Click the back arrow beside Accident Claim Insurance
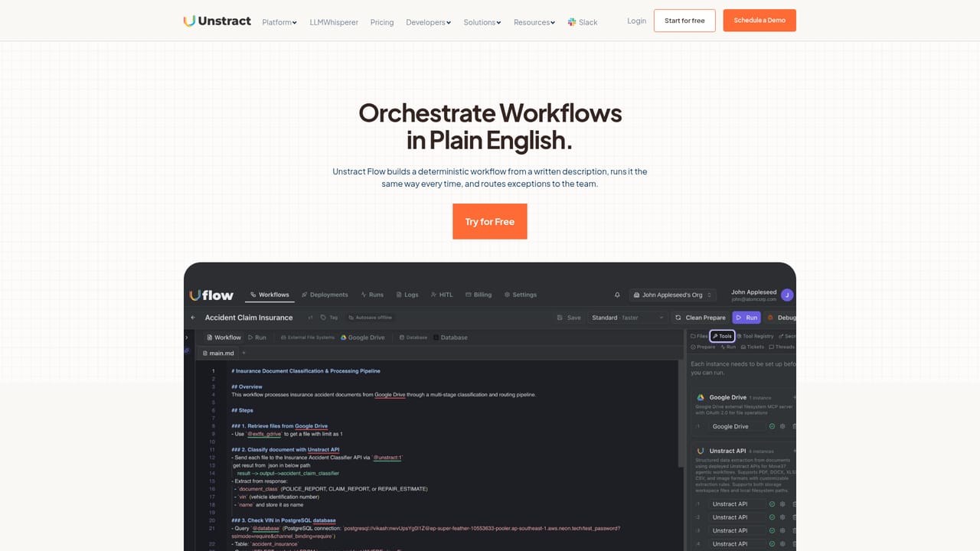Image resolution: width=980 pixels, height=551 pixels. tap(193, 318)
